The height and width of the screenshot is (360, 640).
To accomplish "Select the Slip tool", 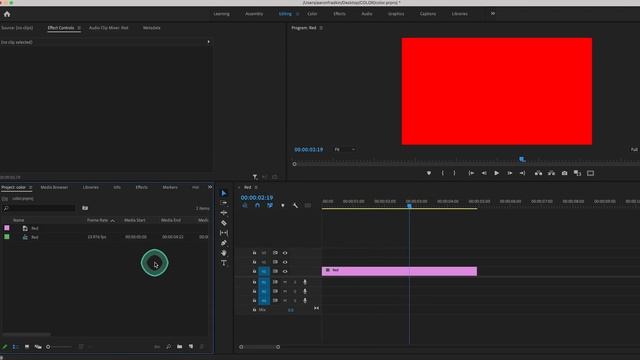I will (x=224, y=233).
